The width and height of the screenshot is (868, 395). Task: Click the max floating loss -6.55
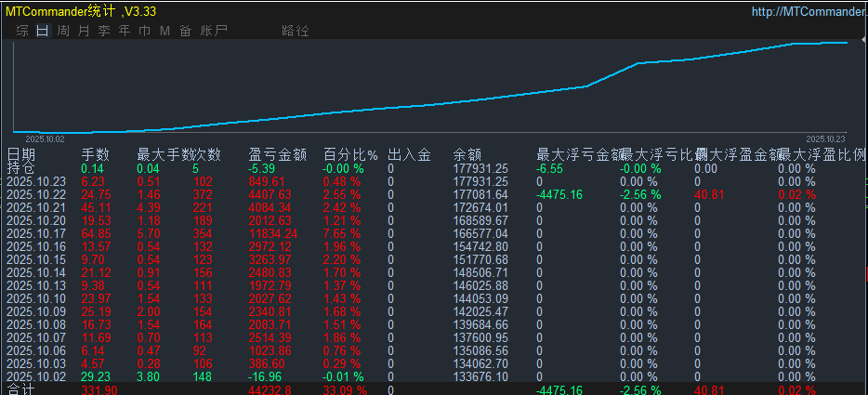pos(549,169)
